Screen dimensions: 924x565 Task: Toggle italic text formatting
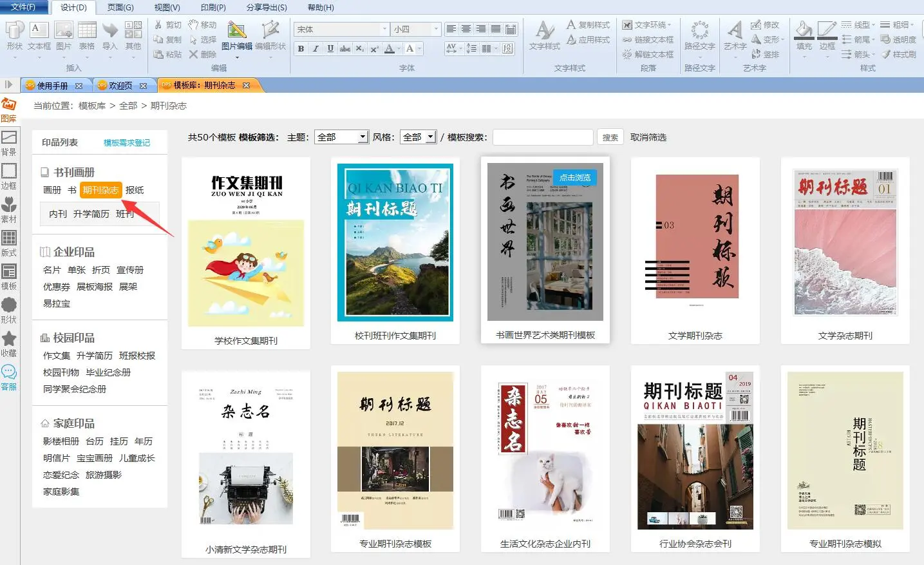(x=316, y=49)
